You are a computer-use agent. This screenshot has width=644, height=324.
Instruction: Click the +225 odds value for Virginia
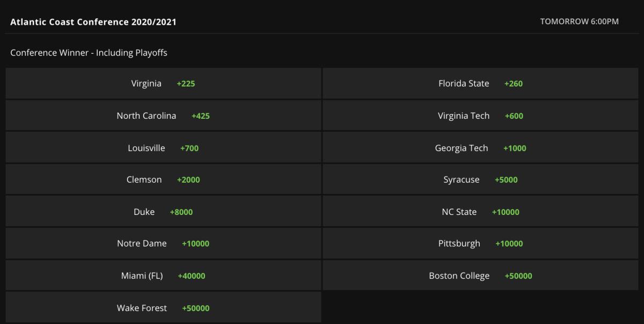(186, 83)
